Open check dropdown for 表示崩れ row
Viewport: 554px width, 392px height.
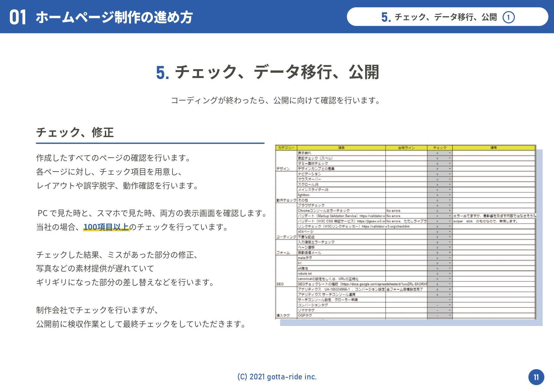[450, 153]
